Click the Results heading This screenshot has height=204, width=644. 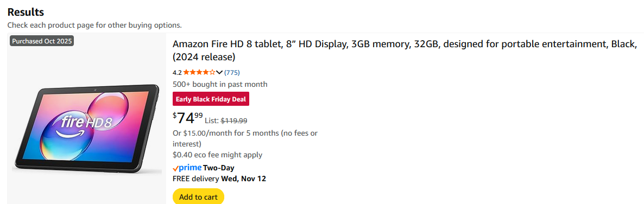[26, 12]
